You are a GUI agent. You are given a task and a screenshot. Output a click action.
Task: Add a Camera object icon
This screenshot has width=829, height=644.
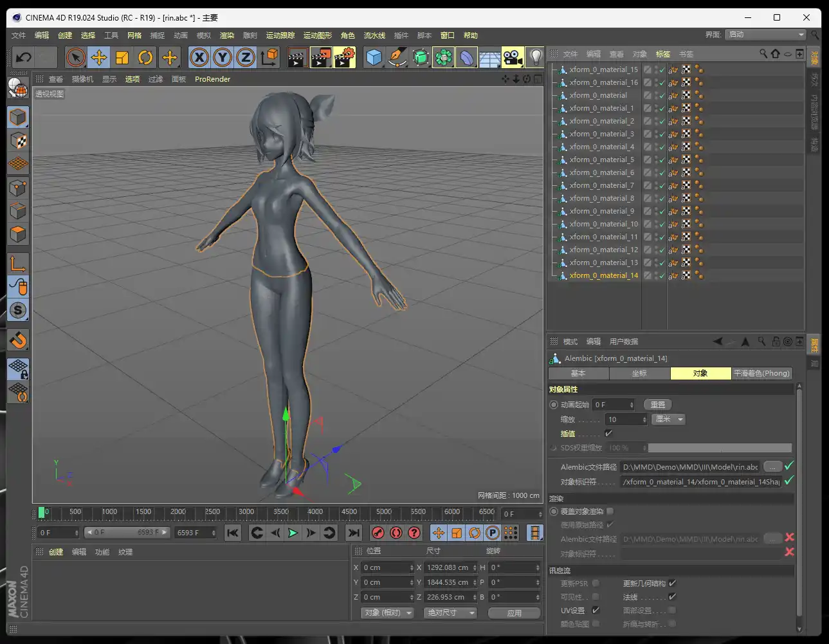[x=513, y=57]
